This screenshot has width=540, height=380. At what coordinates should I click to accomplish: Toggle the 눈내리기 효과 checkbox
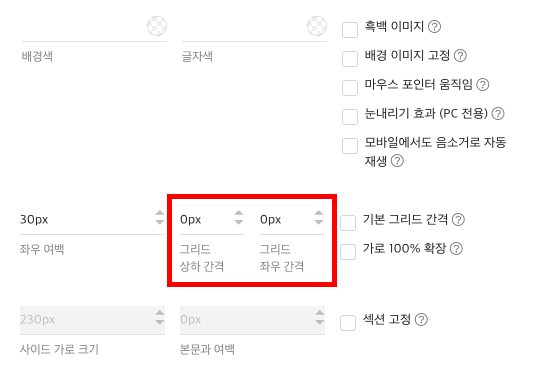(x=350, y=116)
